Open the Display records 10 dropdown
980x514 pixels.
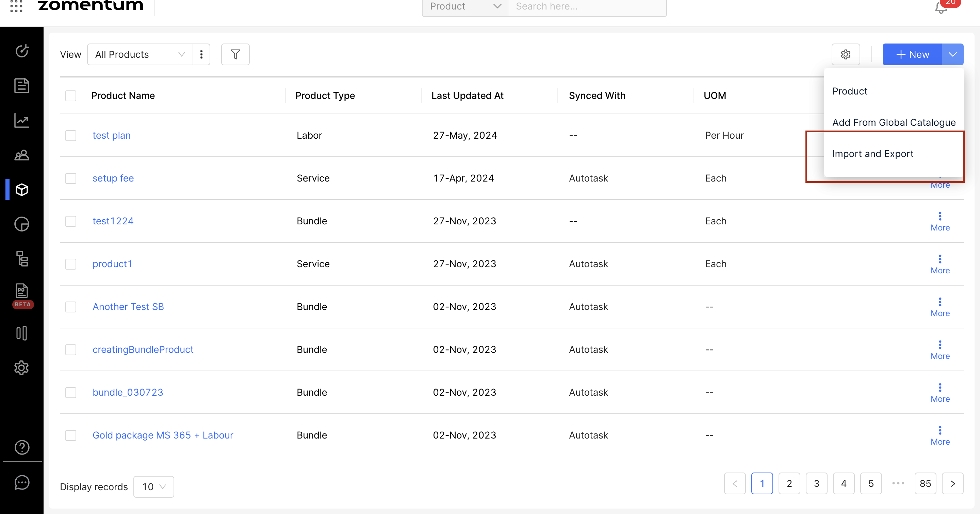point(153,486)
